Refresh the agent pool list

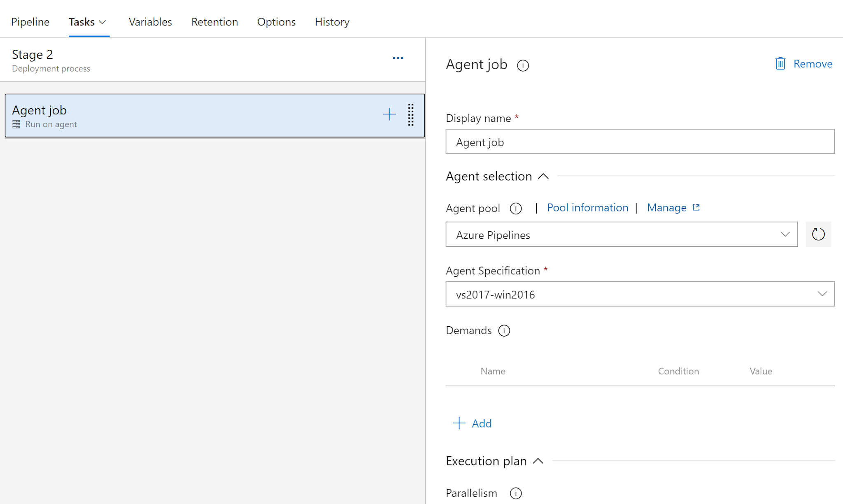pyautogui.click(x=818, y=235)
